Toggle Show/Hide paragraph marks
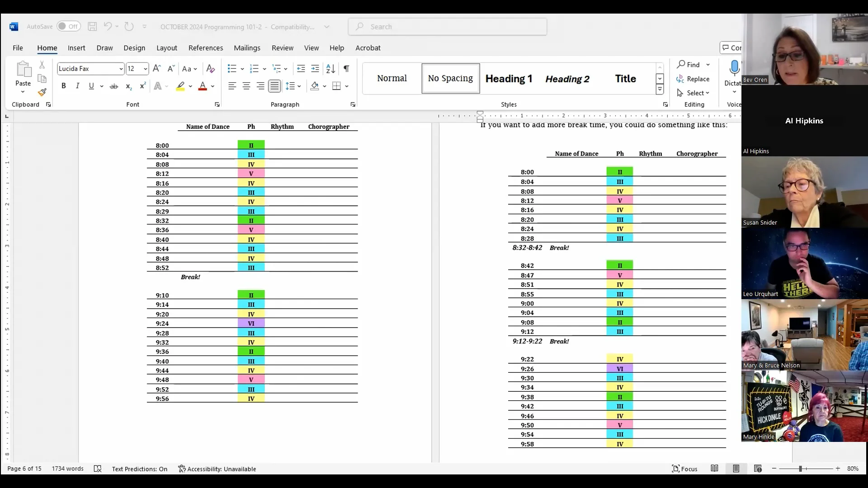Viewport: 868px width, 488px height. coord(346,69)
